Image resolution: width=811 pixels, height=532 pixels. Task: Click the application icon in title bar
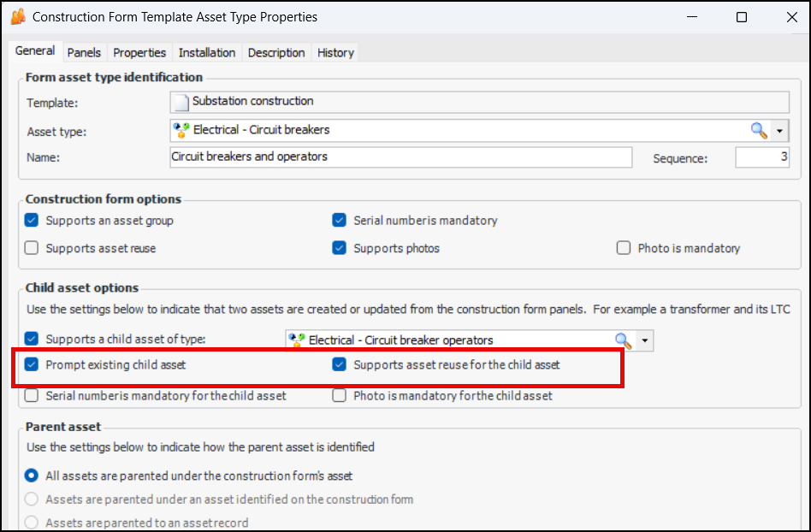point(17,17)
